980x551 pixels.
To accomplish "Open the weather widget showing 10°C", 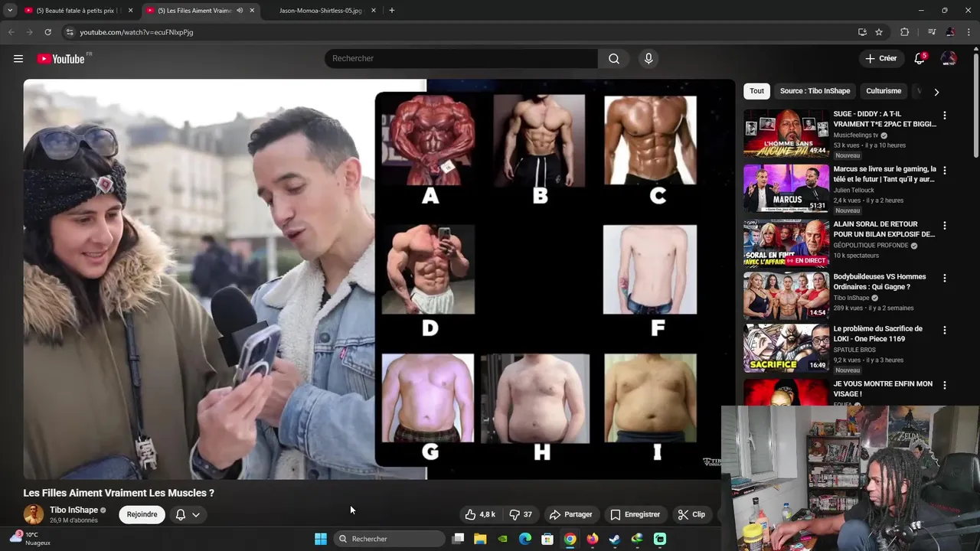I will (x=31, y=539).
